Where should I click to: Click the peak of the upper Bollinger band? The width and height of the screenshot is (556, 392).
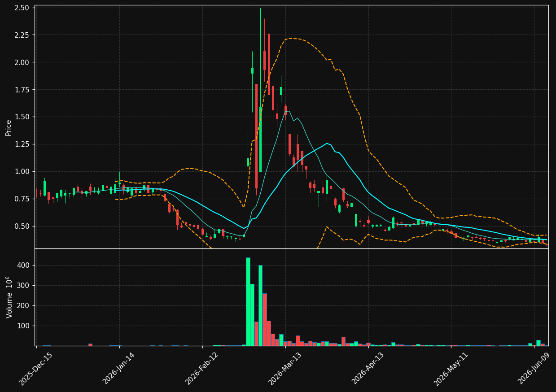click(289, 38)
